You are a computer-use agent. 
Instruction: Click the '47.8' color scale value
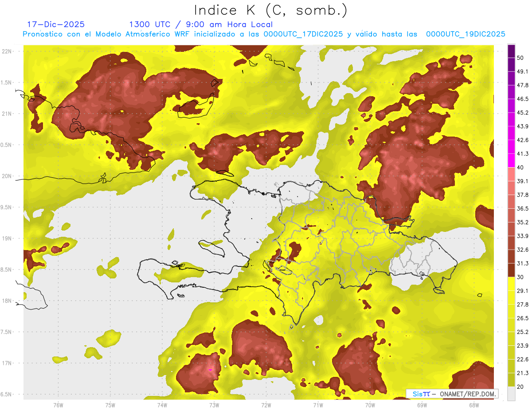click(522, 85)
